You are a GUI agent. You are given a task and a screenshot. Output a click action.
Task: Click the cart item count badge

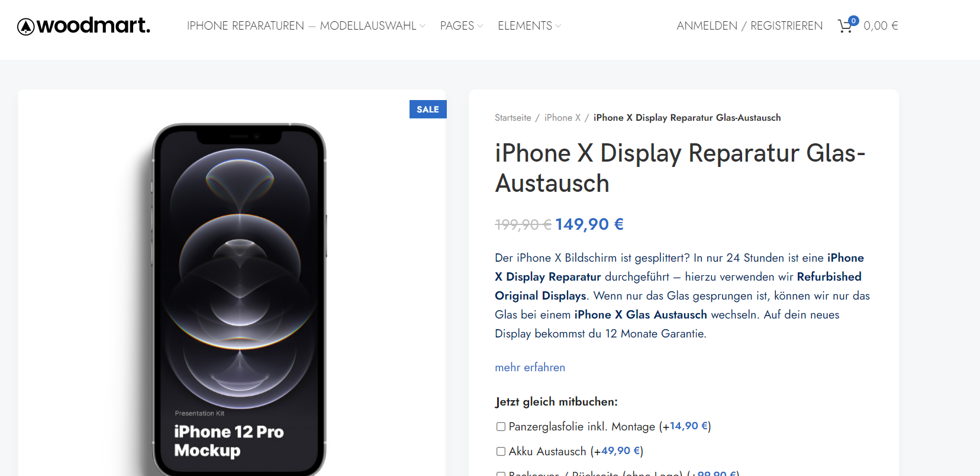point(853,21)
